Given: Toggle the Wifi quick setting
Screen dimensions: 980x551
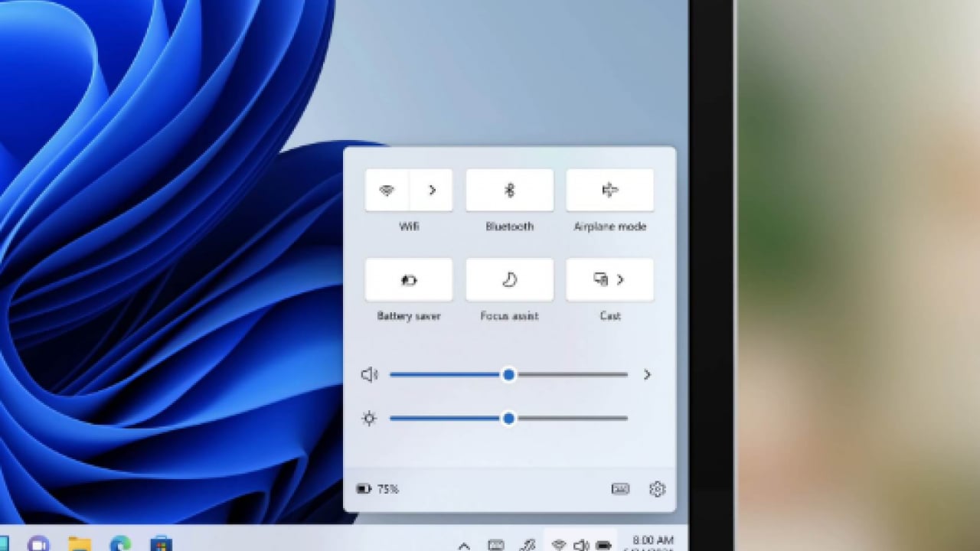Looking at the screenshot, I should [387, 190].
